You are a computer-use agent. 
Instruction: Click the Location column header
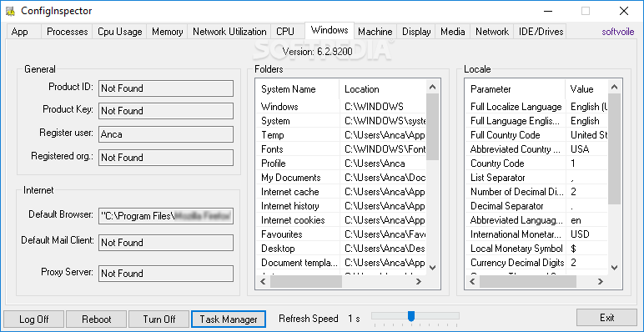[x=383, y=89]
